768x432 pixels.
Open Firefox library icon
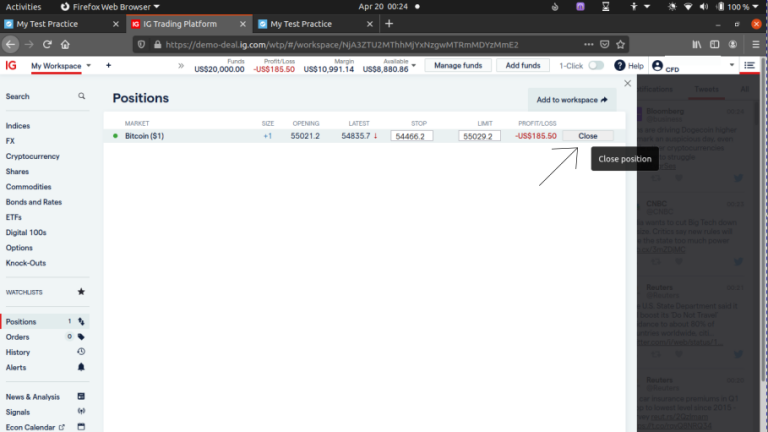tap(696, 45)
